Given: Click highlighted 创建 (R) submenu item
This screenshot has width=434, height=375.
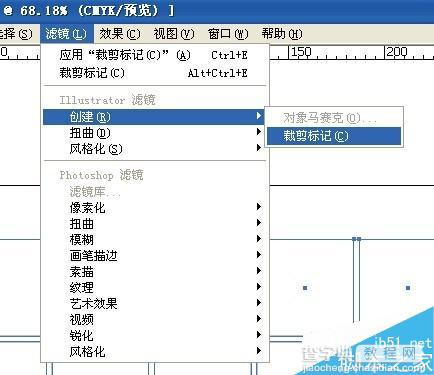Looking at the screenshot, I should coord(154,117).
